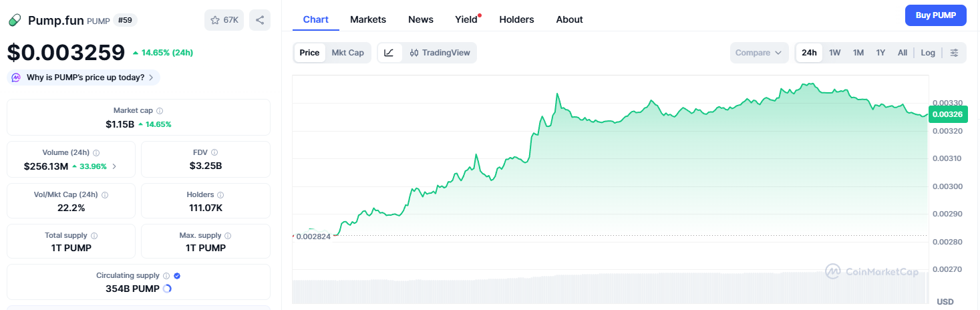Expand the Volume (24h) chevron arrow
980x310 pixels.
(114, 166)
